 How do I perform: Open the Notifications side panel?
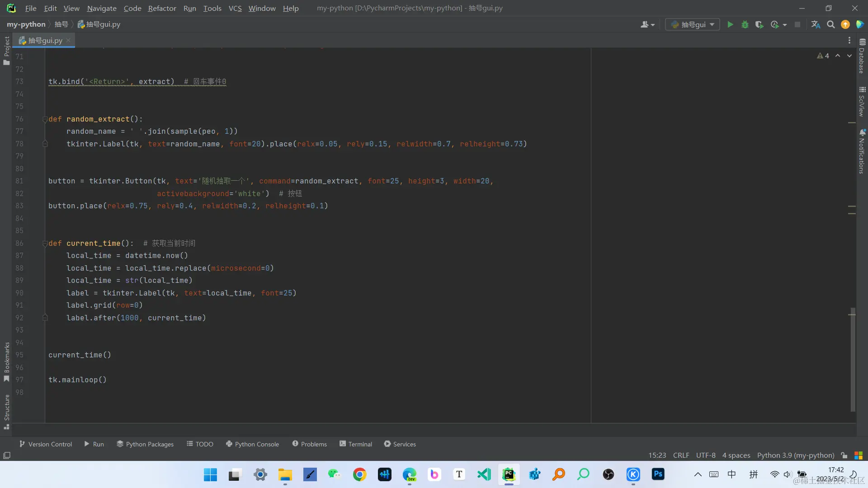pos(862,151)
